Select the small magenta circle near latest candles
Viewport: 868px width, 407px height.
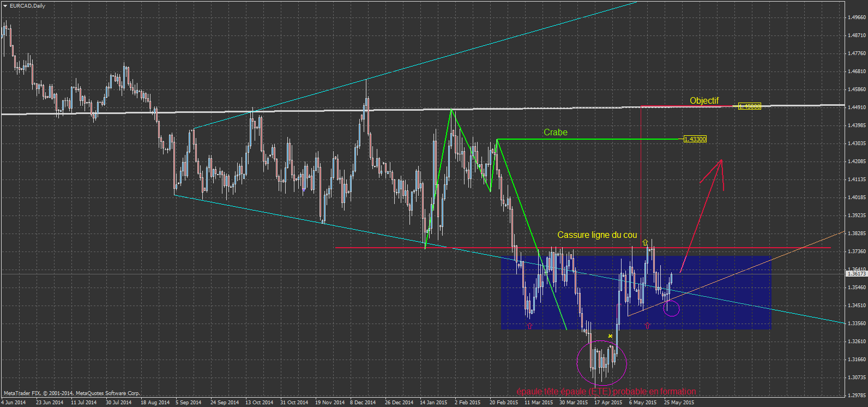tap(672, 309)
